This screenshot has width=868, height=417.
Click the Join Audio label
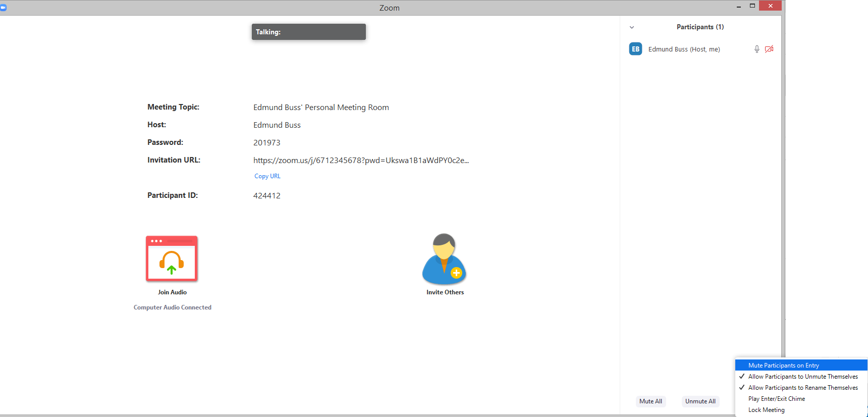pyautogui.click(x=172, y=292)
